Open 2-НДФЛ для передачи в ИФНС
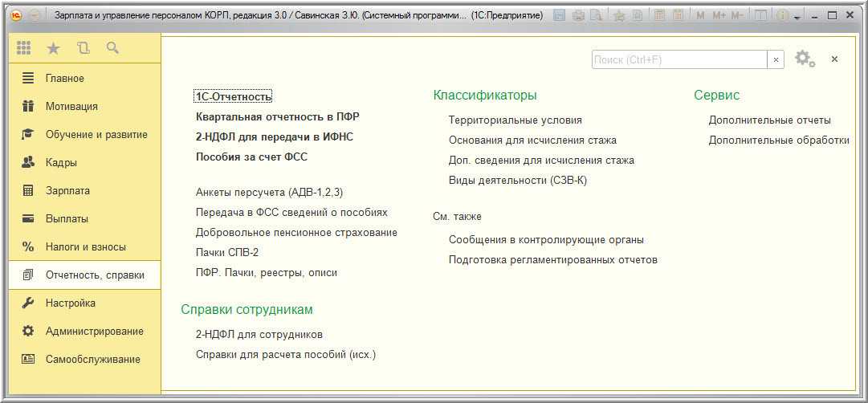 coord(275,136)
